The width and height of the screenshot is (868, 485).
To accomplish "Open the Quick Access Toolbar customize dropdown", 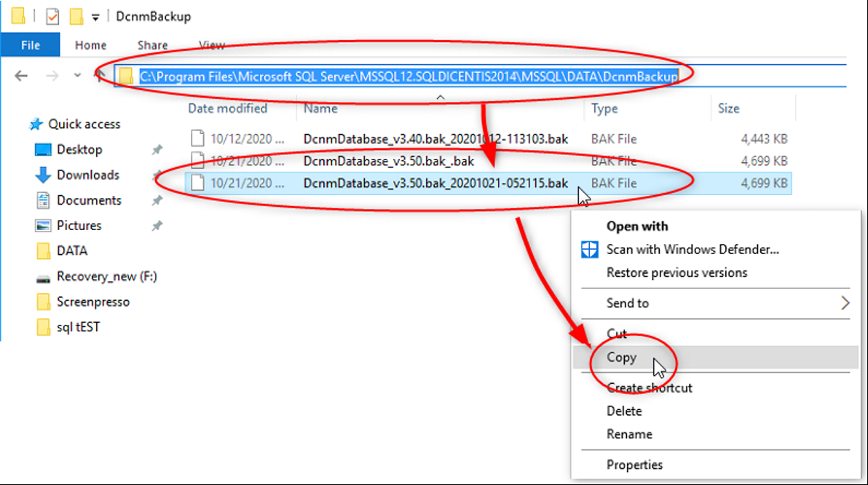I will [95, 17].
